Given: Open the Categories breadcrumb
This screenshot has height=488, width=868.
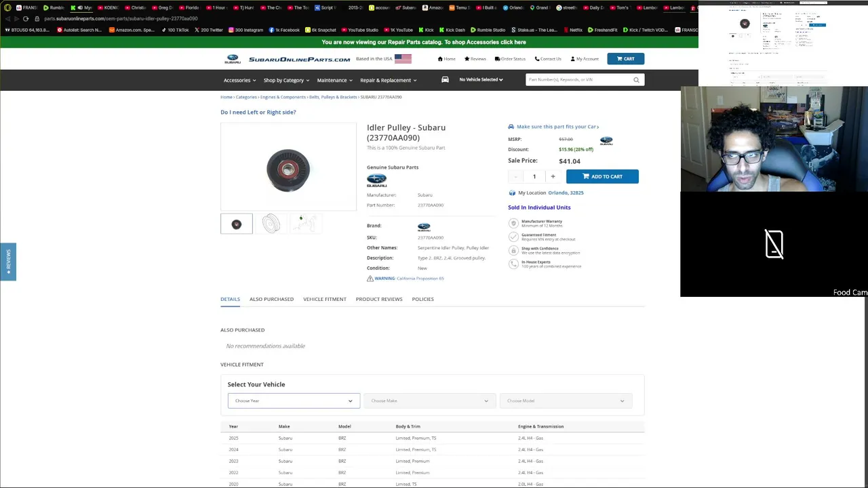Looking at the screenshot, I should click(246, 97).
